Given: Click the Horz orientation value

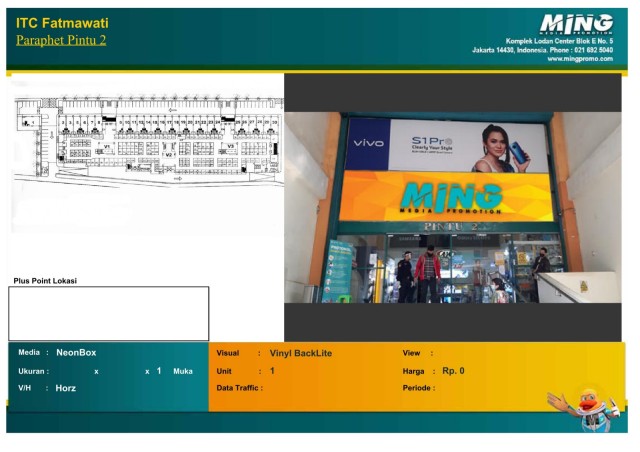Looking at the screenshot, I should pos(66,388).
